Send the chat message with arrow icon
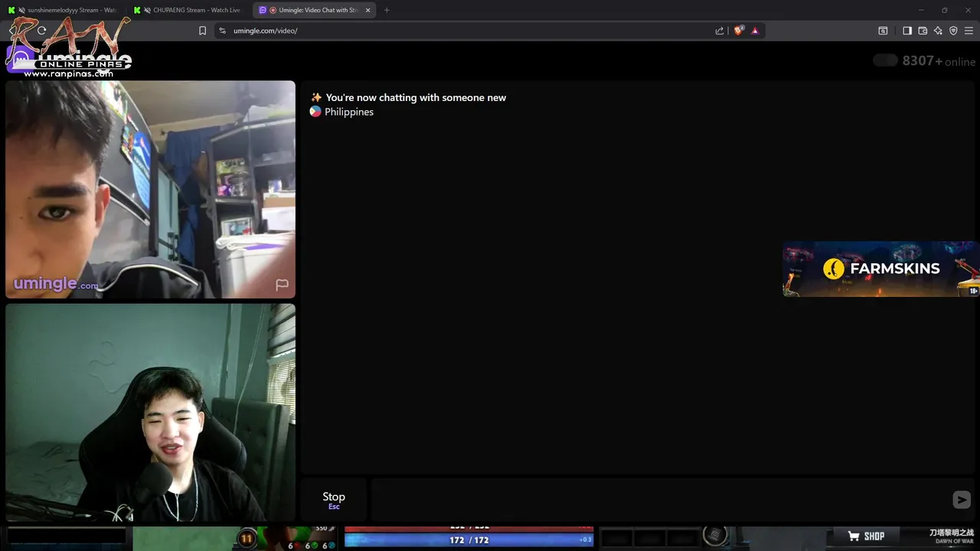Screen dimensions: 980x551 [962, 500]
